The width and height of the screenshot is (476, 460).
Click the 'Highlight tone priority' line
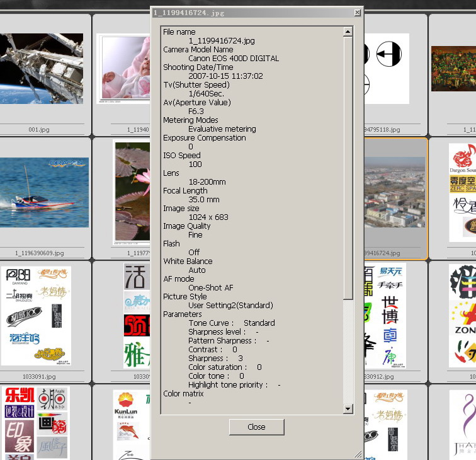point(234,384)
